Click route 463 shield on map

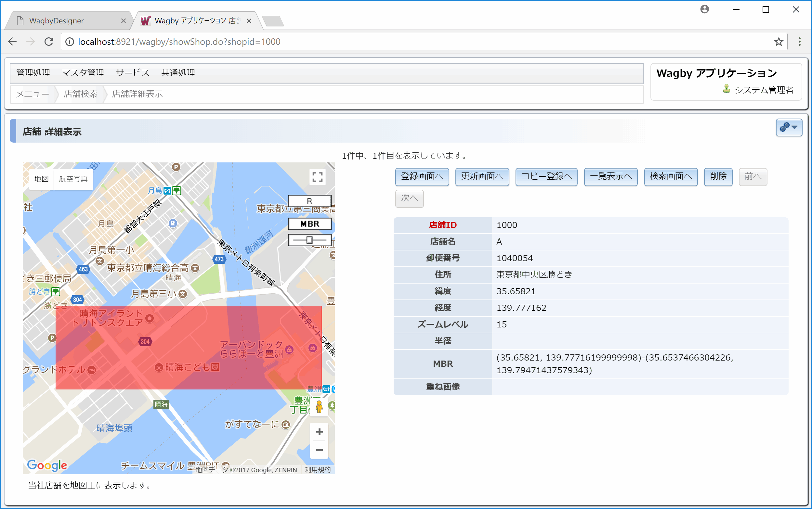83,269
